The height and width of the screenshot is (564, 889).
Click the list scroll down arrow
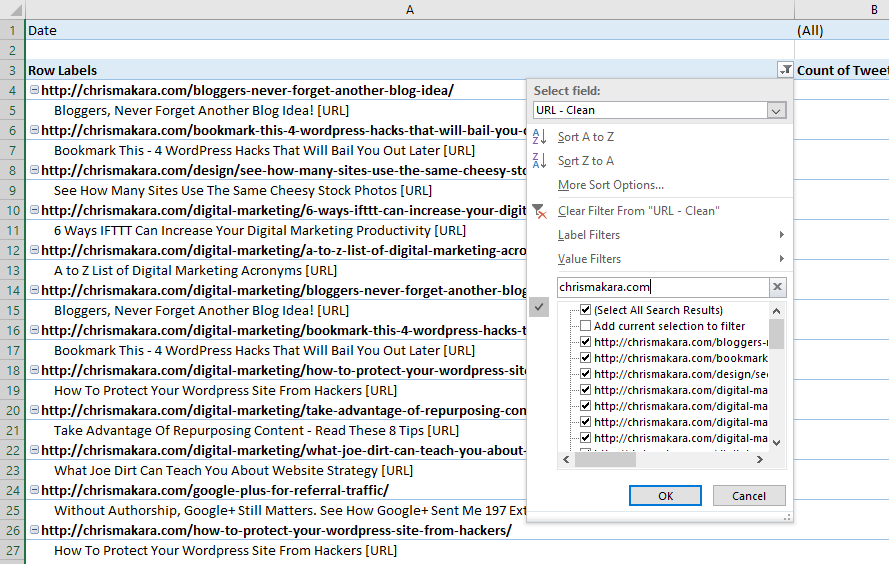pyautogui.click(x=777, y=443)
